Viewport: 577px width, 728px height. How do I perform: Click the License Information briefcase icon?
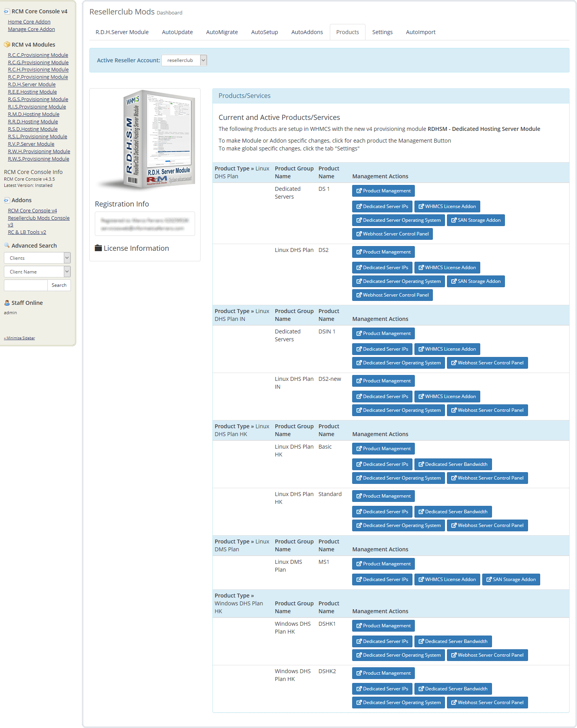pyautogui.click(x=98, y=248)
